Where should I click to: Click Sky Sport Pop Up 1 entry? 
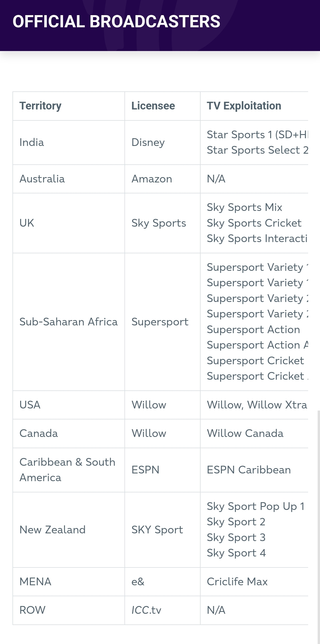click(256, 506)
